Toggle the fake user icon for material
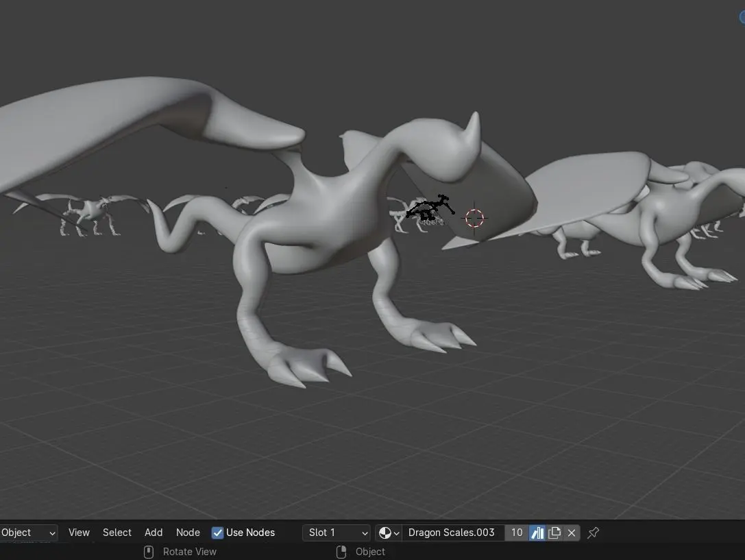This screenshot has height=560, width=745. 537,533
